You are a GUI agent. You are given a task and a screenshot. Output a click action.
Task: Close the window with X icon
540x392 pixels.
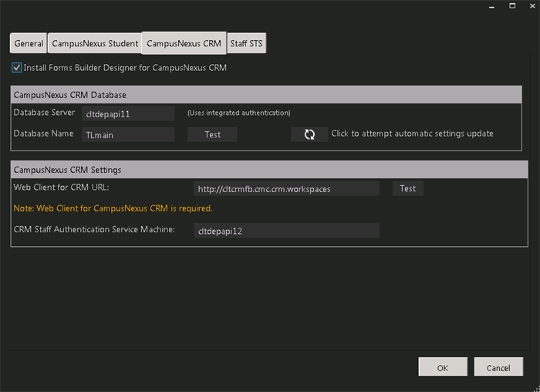(532, 6)
